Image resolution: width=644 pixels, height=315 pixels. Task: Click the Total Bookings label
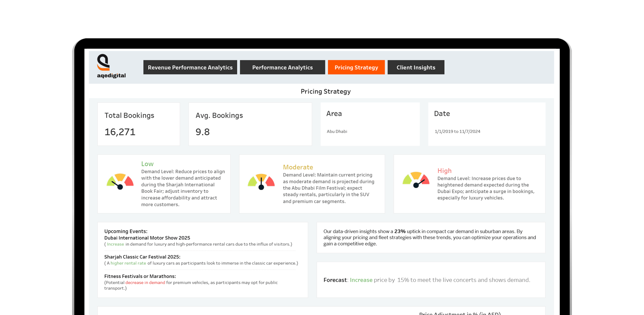point(129,116)
